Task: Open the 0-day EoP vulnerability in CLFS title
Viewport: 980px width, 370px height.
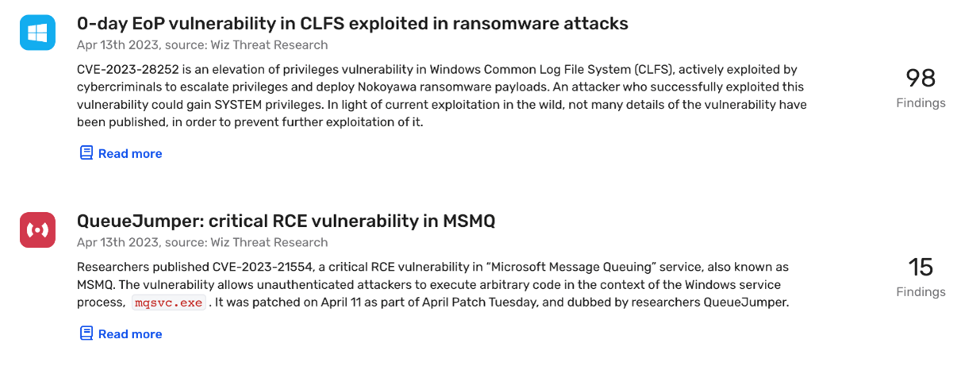Action: pyautogui.click(x=352, y=24)
